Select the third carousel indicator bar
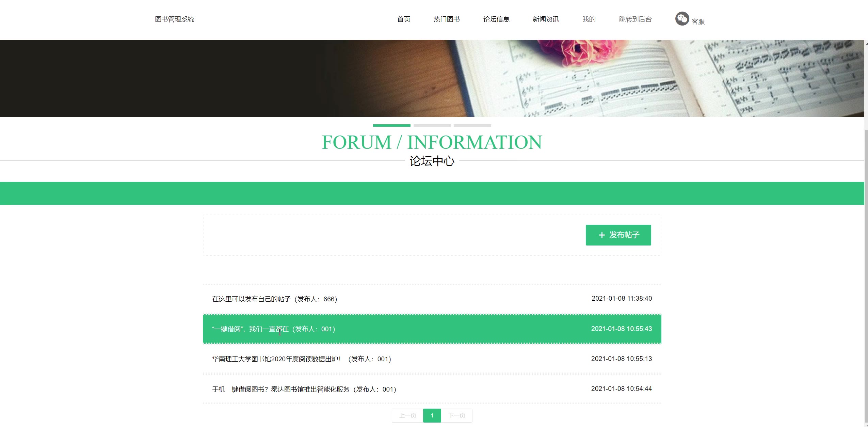 pyautogui.click(x=472, y=125)
